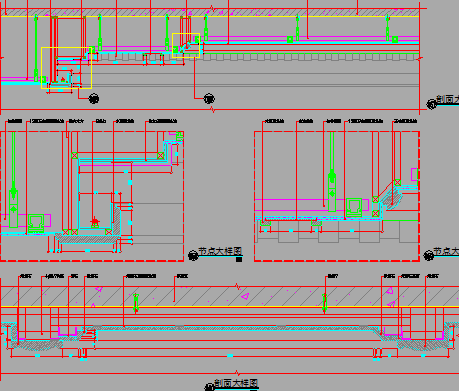
Task: Select the 节点大样图 title below the left detail
Action: point(220,251)
